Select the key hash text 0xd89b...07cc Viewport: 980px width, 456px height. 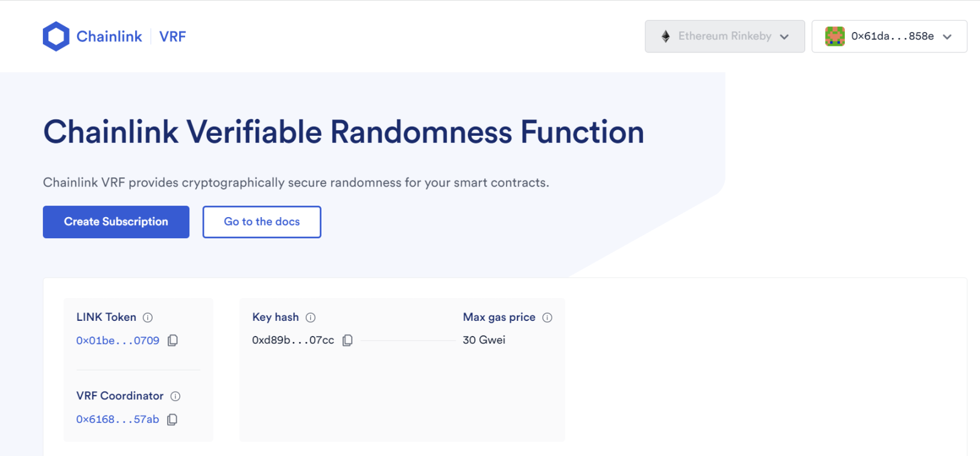tap(293, 340)
